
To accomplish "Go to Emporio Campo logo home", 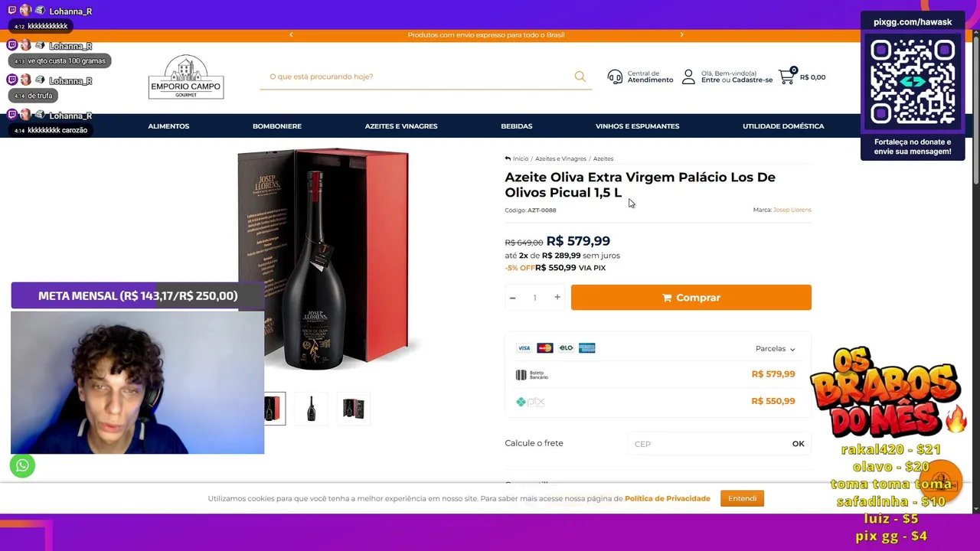I will point(186,77).
